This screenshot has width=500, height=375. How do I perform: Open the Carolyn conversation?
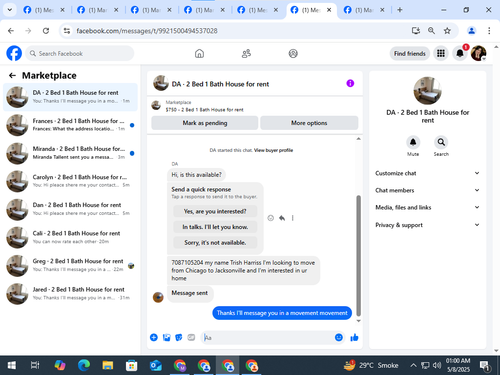70,181
